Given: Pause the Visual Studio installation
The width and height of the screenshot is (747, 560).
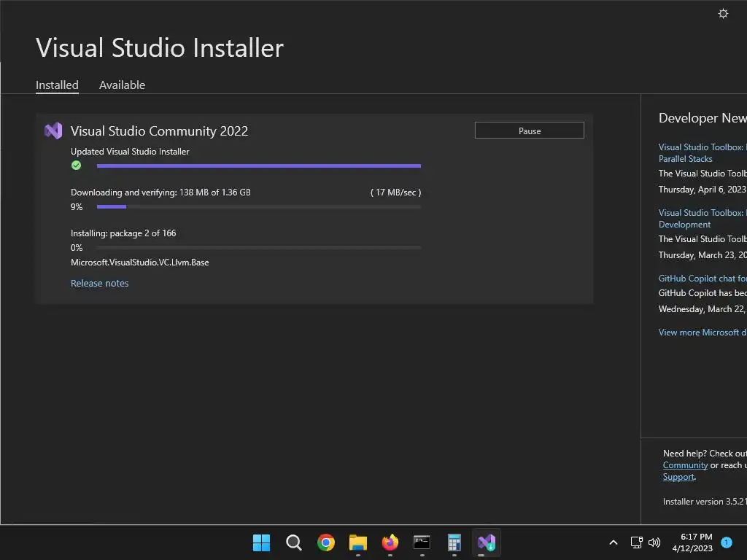Looking at the screenshot, I should 530,131.
